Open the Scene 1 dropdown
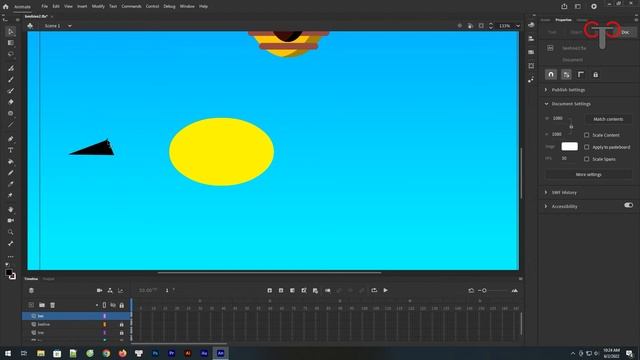The image size is (640, 360). coord(70,26)
